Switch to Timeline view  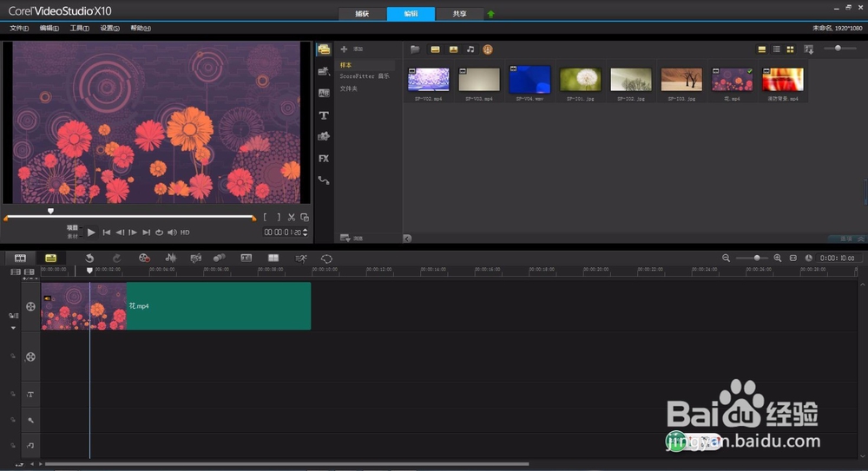click(51, 258)
